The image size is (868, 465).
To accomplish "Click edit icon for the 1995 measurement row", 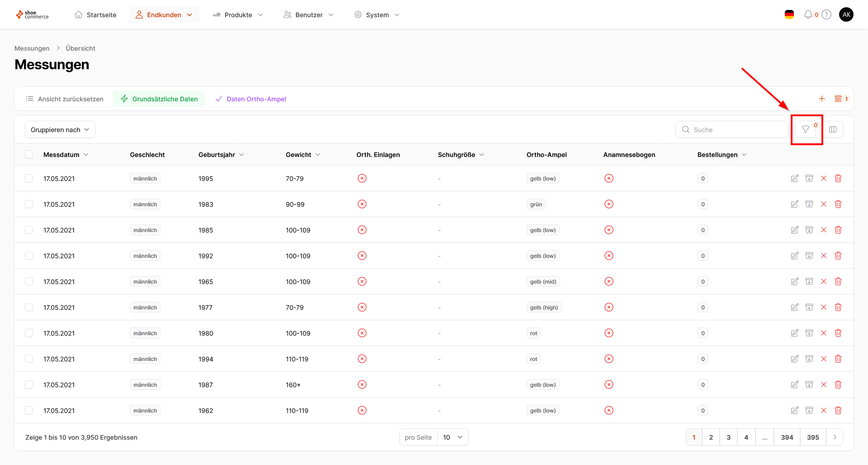I will tap(794, 178).
